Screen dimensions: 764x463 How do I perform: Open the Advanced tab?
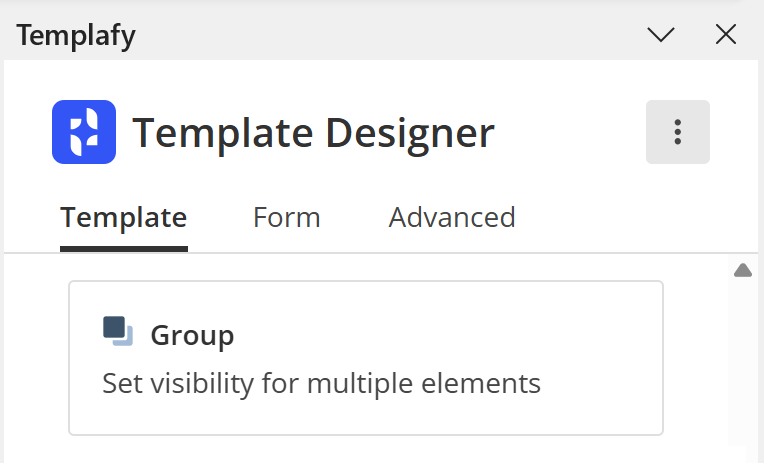452,218
